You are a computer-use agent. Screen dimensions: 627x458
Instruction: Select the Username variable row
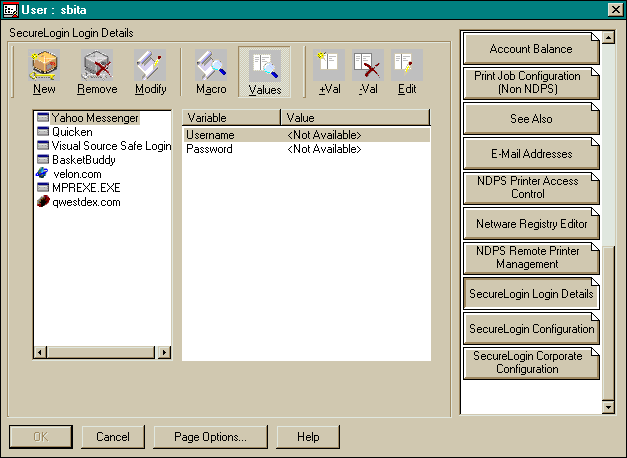point(307,135)
